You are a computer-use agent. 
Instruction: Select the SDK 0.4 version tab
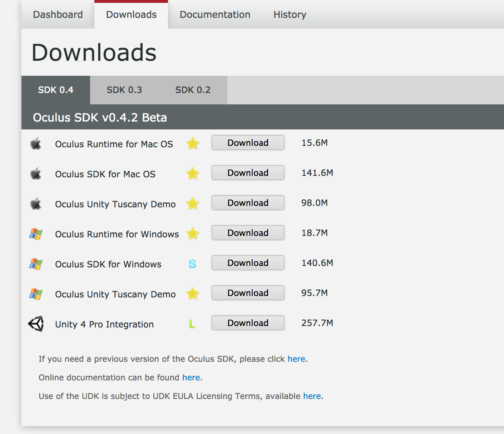(x=56, y=90)
